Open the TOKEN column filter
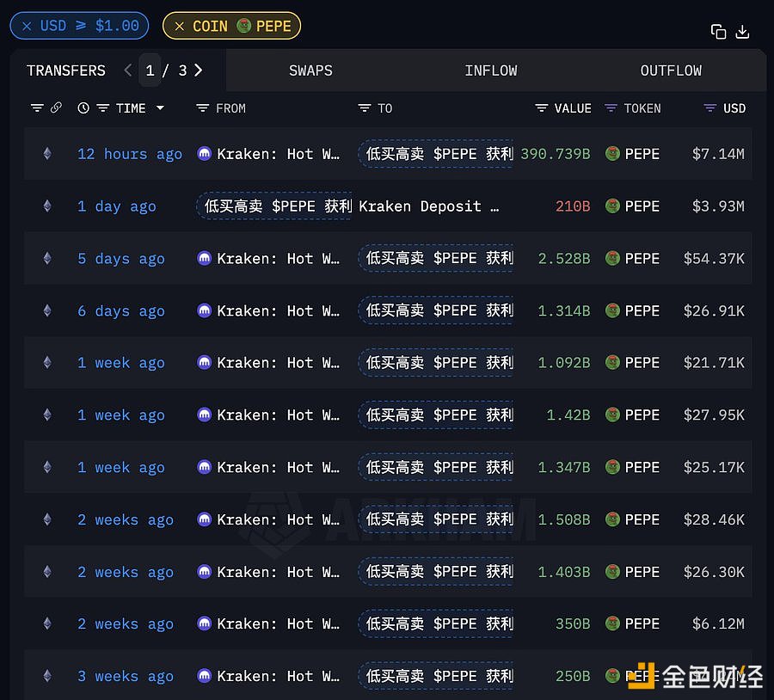The height and width of the screenshot is (700, 774). (611, 108)
